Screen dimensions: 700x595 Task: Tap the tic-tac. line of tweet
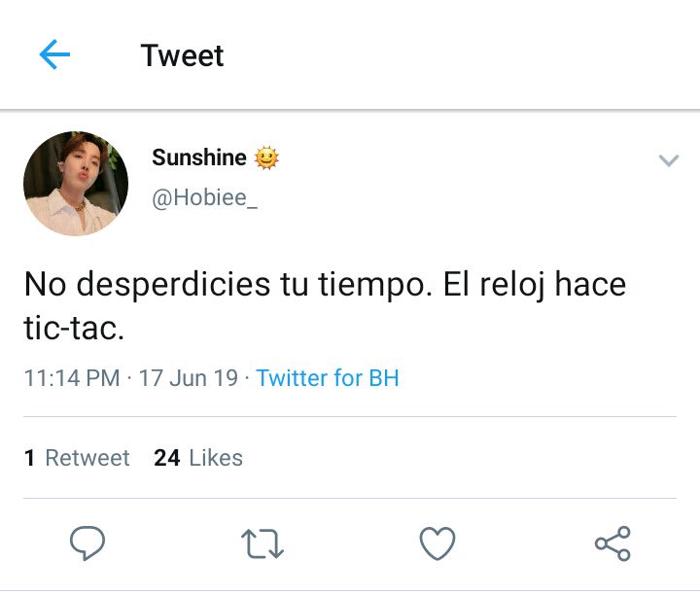click(x=74, y=328)
